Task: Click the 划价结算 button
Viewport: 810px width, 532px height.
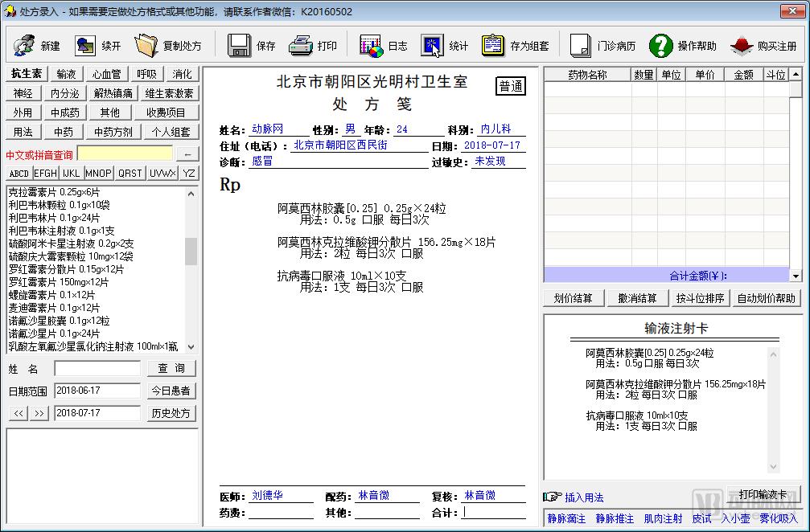Action: click(x=573, y=298)
